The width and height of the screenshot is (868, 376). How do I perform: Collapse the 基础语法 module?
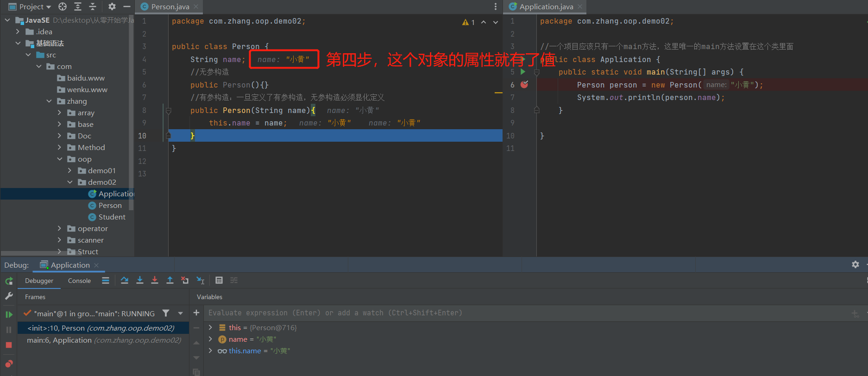point(18,43)
